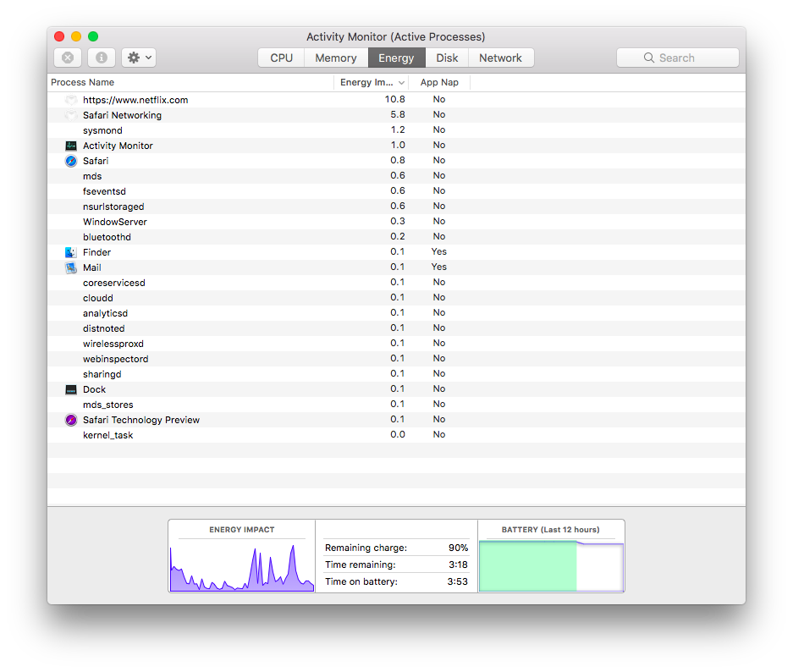This screenshot has height=672, width=793.
Task: Select the Safari process name
Action: coord(96,161)
